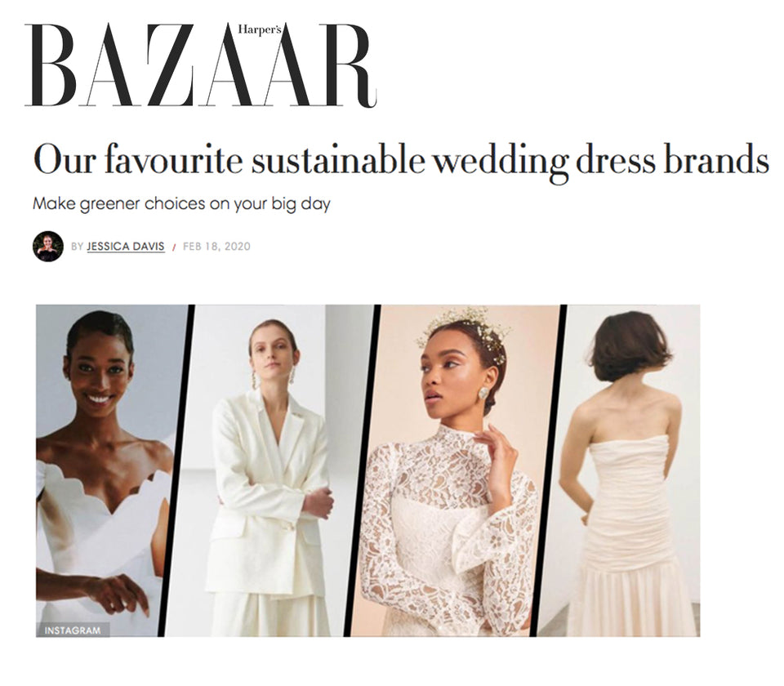Open the author's round profile photo
This screenshot has height=686, width=784.
pos(48,246)
